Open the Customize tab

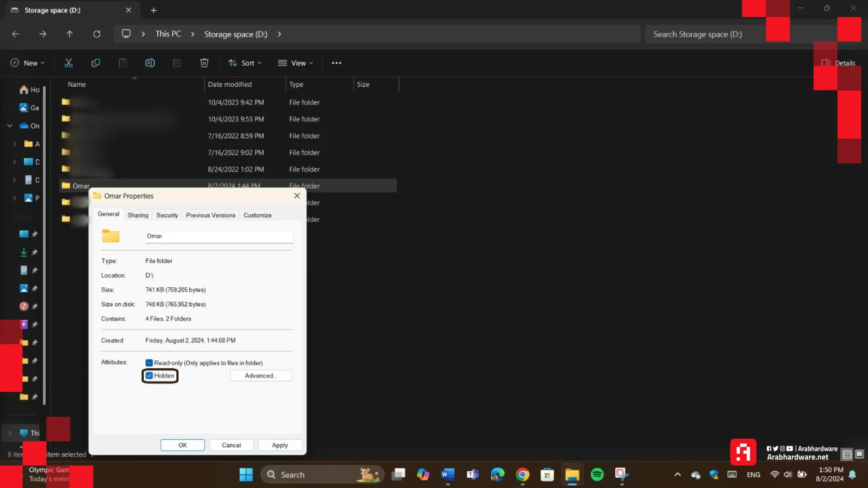pos(258,215)
